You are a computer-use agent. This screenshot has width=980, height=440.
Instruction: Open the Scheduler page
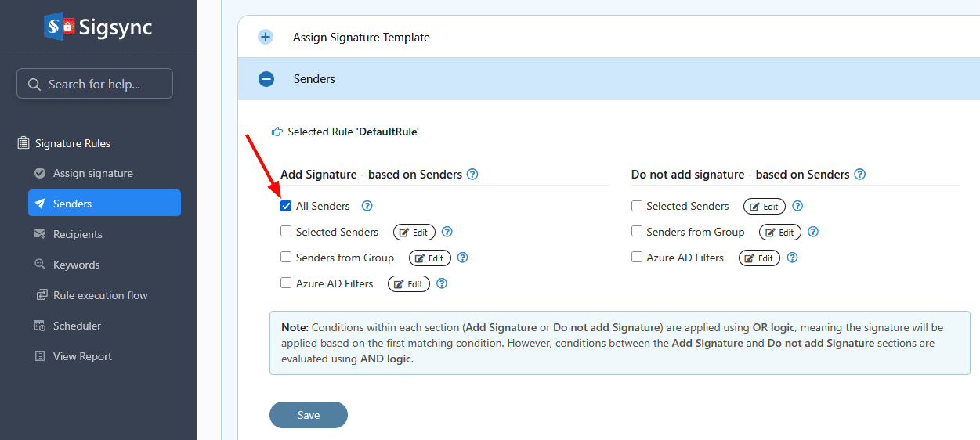click(x=77, y=326)
